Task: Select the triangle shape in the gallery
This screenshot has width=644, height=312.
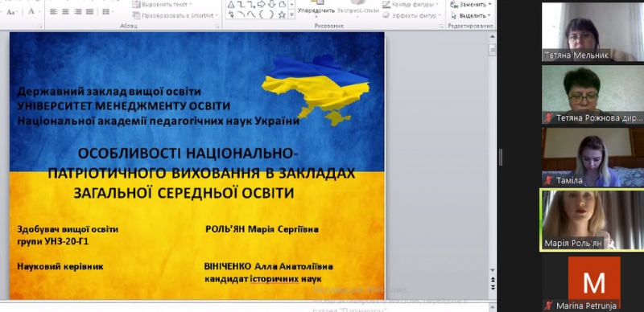Action: (x=231, y=5)
